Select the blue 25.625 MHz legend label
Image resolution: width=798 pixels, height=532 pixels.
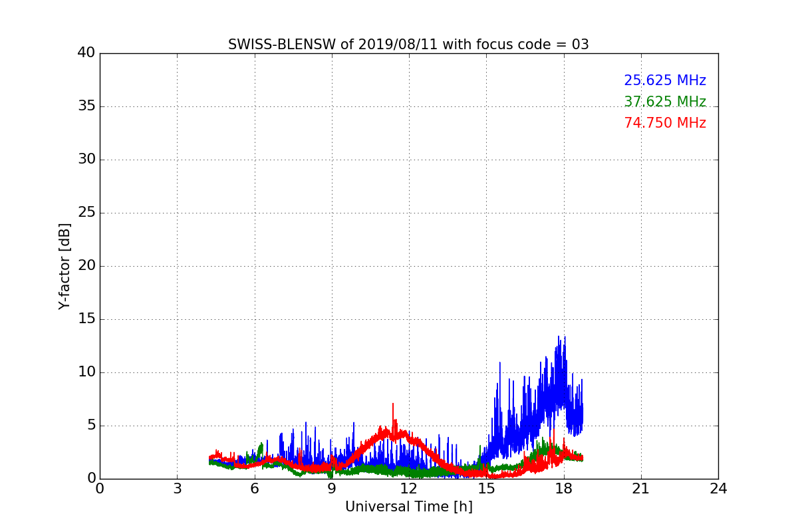[665, 80]
